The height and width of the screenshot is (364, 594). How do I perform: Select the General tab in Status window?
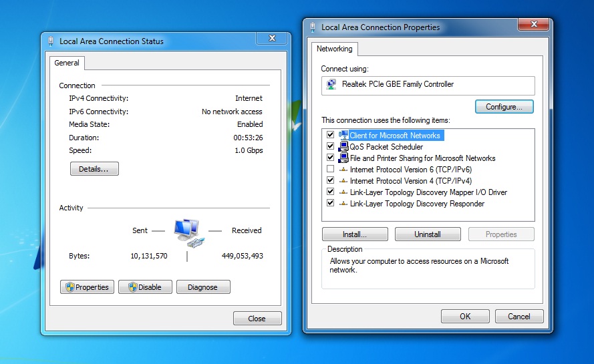67,63
